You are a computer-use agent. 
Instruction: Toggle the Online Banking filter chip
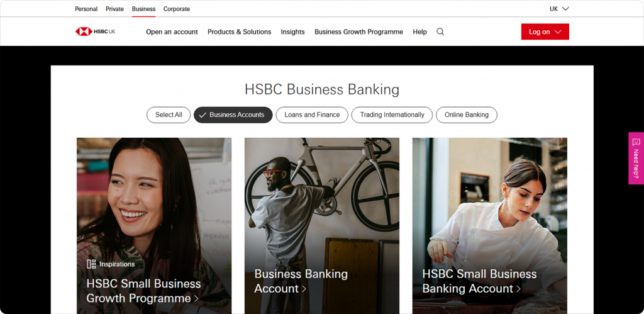point(467,115)
